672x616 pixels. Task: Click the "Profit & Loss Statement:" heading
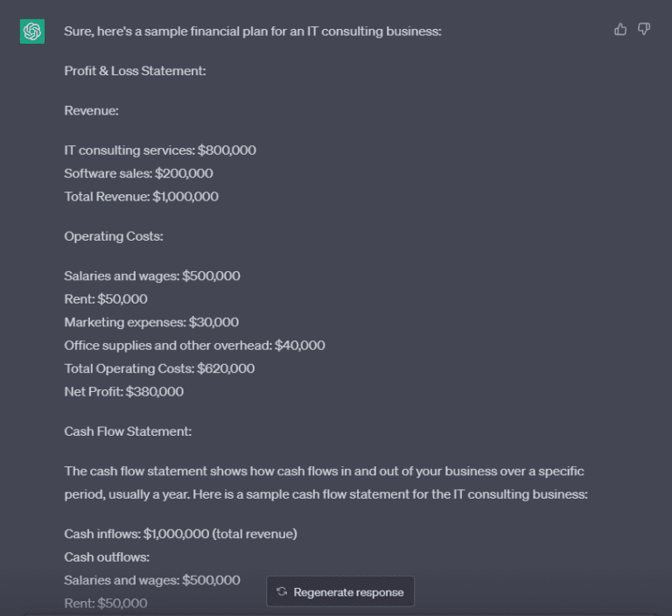pos(135,71)
